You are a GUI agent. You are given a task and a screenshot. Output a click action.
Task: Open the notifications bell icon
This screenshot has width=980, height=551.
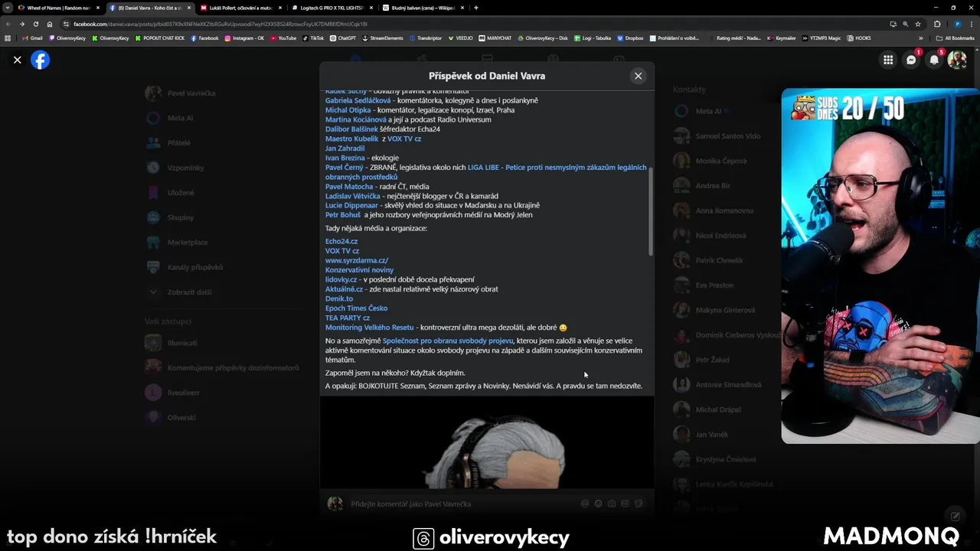coord(934,60)
